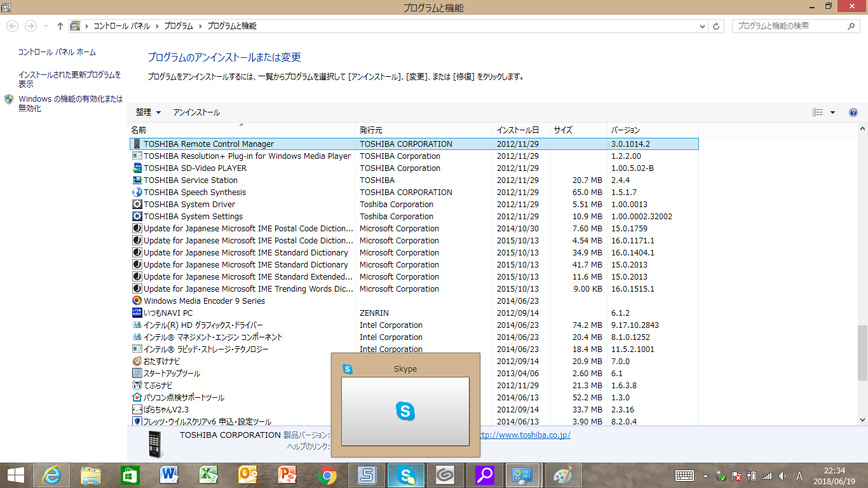
Task: Open help with the blue question mark icon
Action: click(853, 112)
